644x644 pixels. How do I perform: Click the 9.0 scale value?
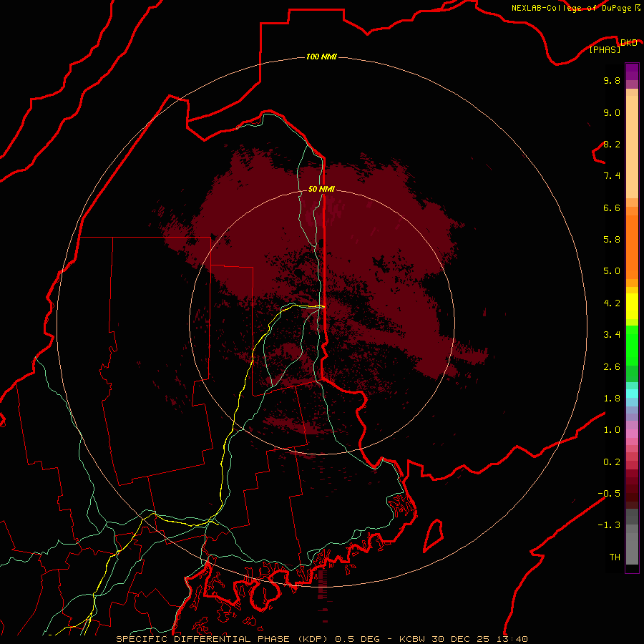(612, 112)
